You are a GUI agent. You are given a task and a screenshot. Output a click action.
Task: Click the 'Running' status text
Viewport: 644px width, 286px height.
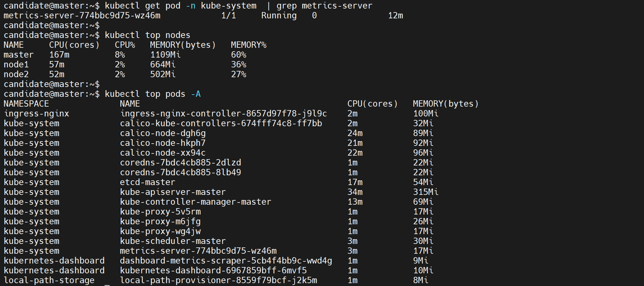(279, 16)
